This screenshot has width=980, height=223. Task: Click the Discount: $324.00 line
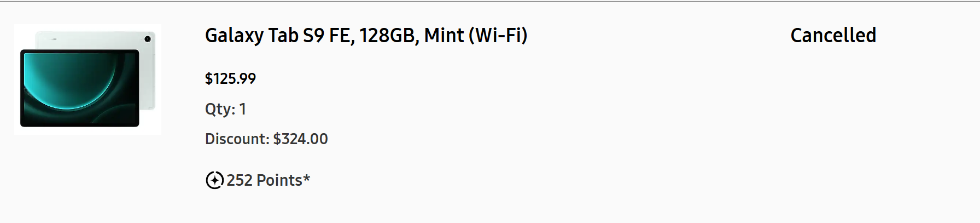266,139
